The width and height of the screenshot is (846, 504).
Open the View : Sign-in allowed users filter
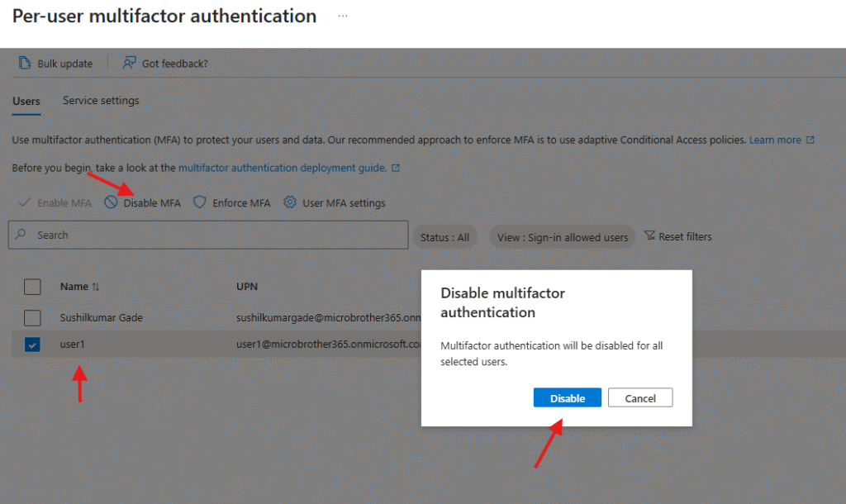563,237
